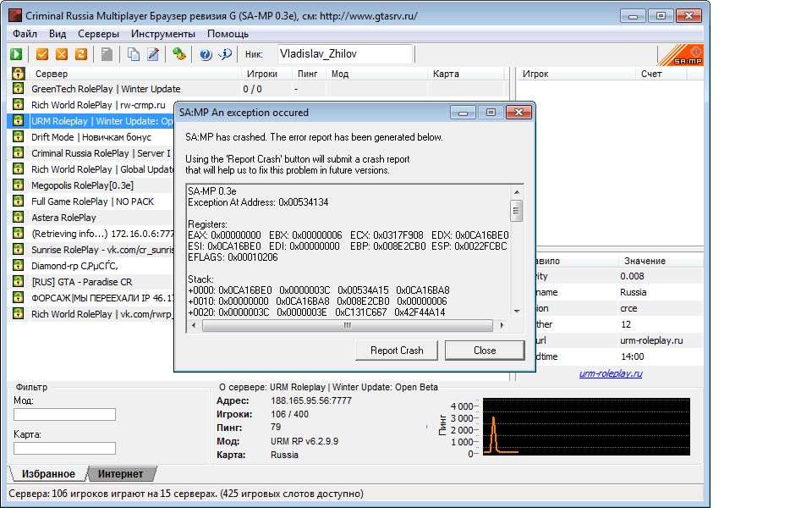
Task: Click lock icon beside ФОРСАЖ row
Action: point(18,297)
